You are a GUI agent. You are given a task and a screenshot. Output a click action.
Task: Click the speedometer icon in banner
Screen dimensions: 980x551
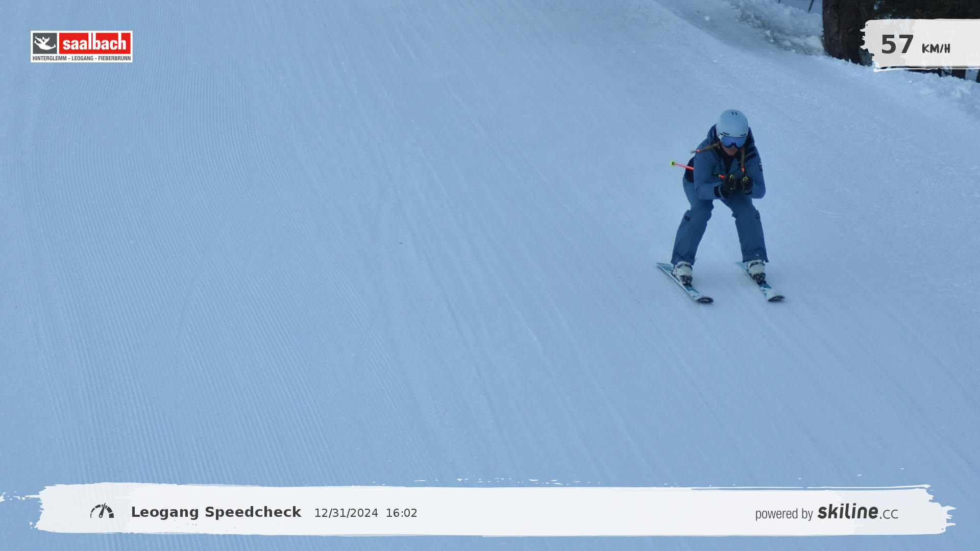[102, 511]
